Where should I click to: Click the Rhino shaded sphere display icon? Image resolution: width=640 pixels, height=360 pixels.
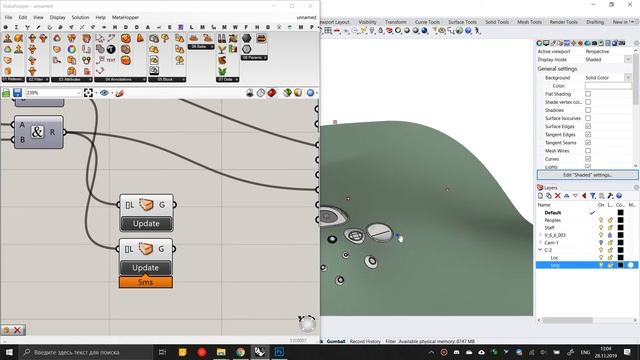[x=407, y=31]
